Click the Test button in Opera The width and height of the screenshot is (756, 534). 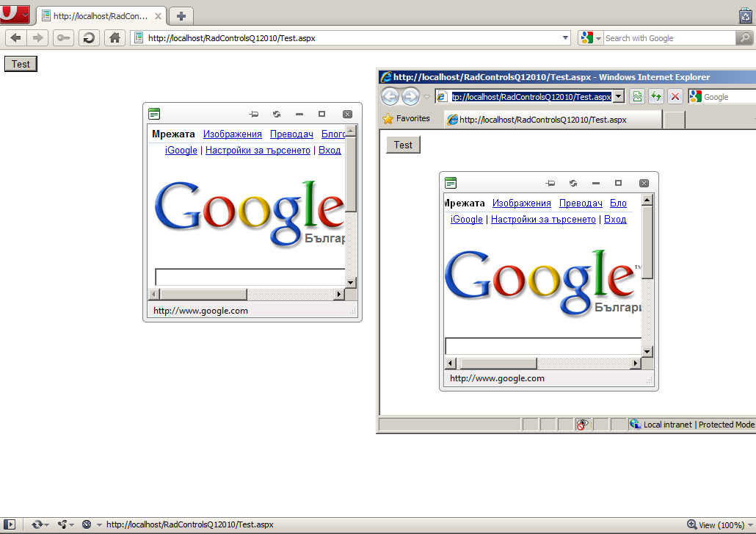(21, 64)
